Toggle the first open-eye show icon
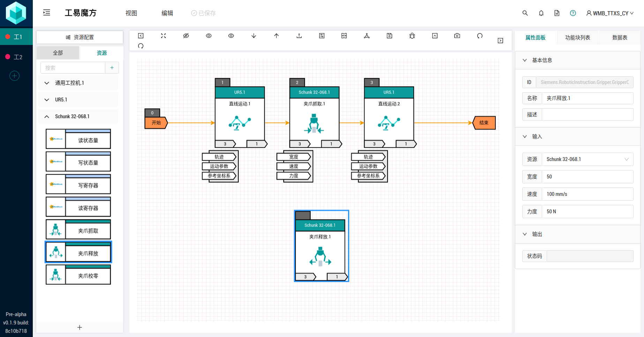Viewport: 644px width, 337px height. [x=209, y=36]
